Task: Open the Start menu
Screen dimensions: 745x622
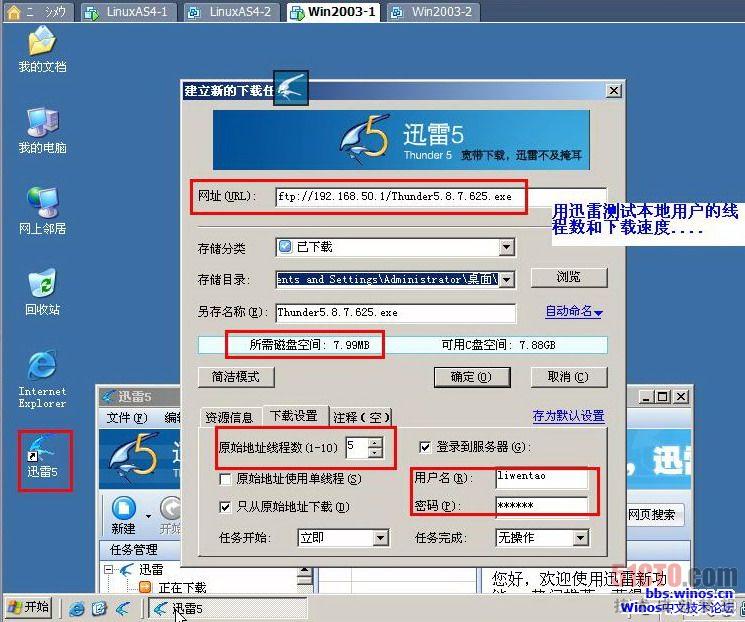Action: [x=28, y=607]
